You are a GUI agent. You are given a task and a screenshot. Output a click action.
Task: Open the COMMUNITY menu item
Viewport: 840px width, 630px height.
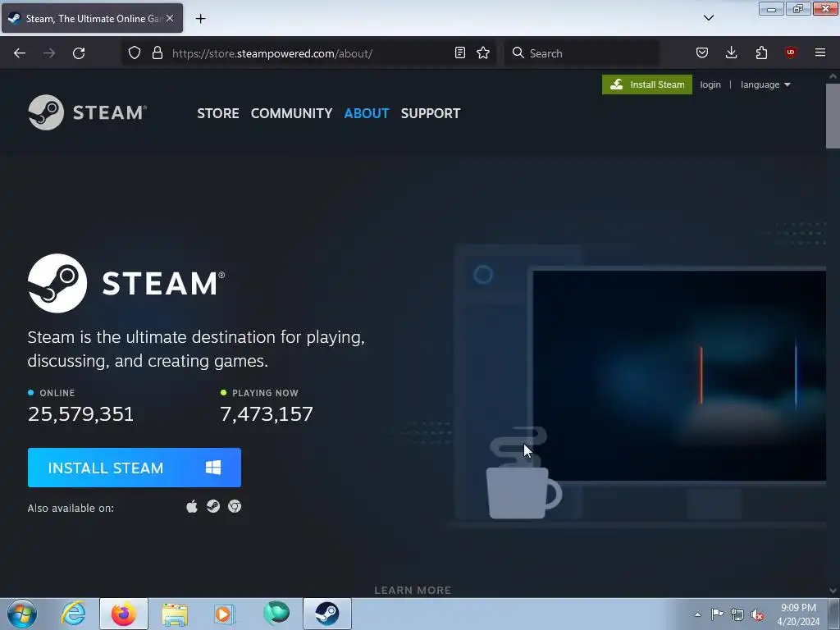[291, 113]
